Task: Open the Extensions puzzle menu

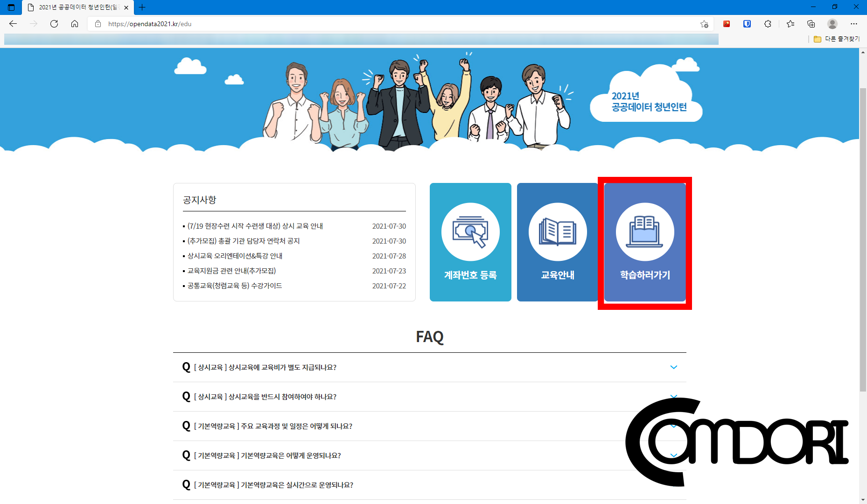Action: [x=768, y=24]
